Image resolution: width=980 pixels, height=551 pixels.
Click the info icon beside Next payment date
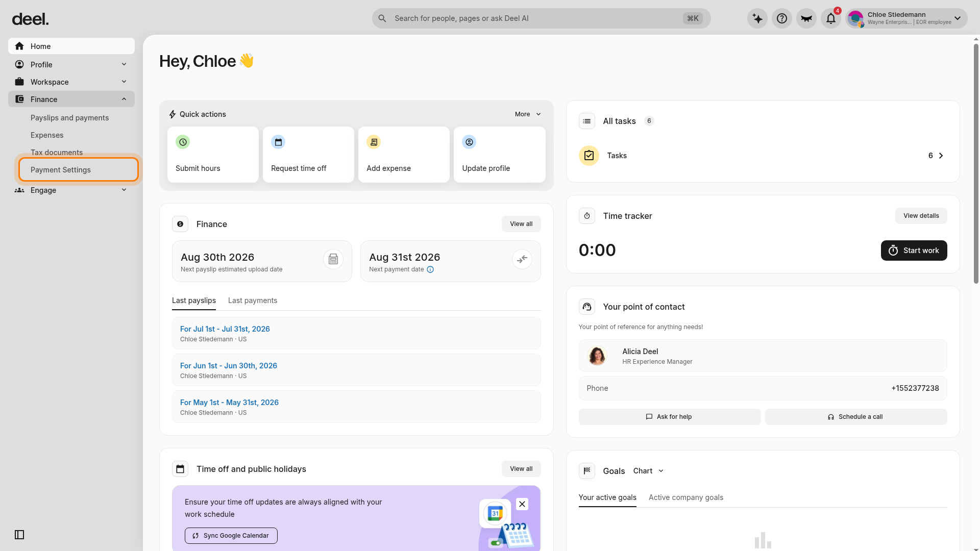[x=430, y=269]
